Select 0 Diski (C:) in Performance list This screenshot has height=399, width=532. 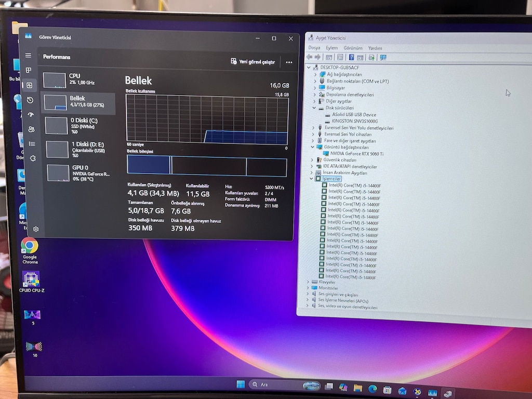[x=79, y=125]
